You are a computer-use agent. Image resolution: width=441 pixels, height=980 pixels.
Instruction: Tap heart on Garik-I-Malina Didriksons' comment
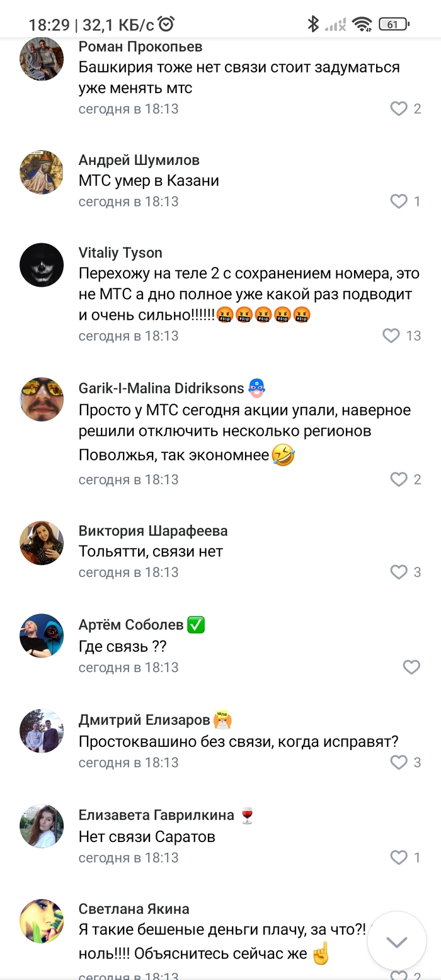399,479
